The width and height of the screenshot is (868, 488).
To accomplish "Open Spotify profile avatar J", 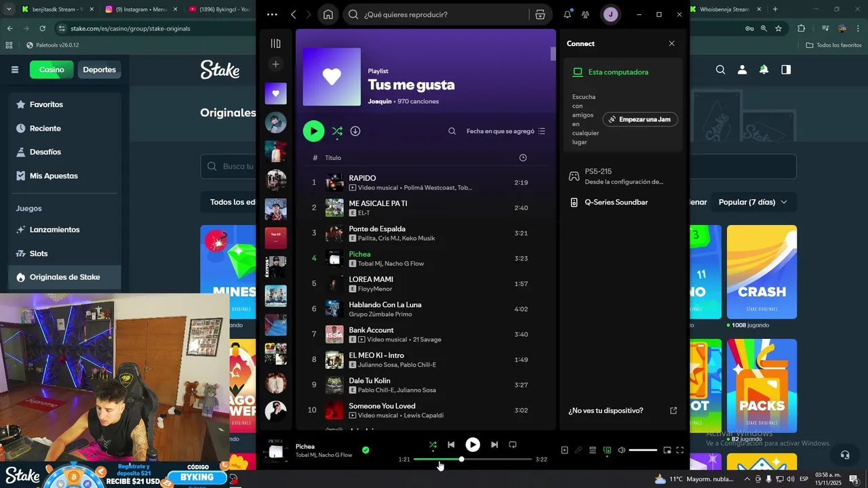I will click(x=611, y=14).
